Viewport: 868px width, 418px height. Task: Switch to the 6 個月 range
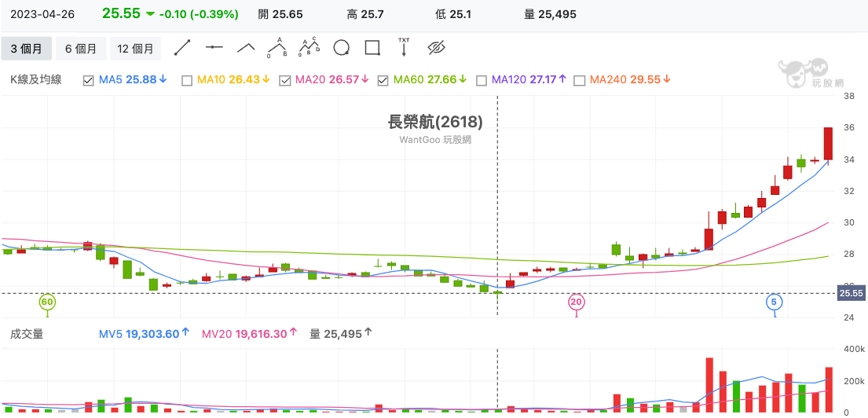point(81,48)
